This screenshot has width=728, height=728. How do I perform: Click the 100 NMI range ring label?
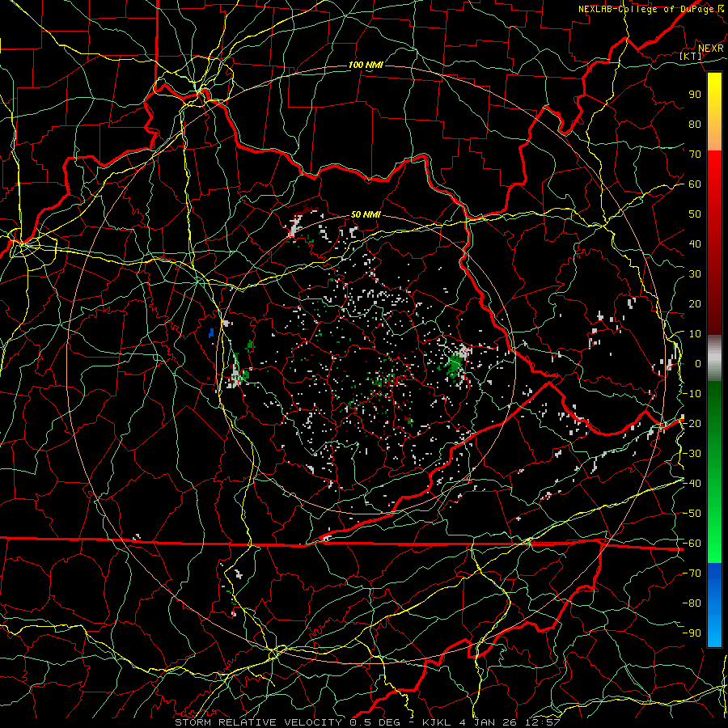pyautogui.click(x=366, y=65)
